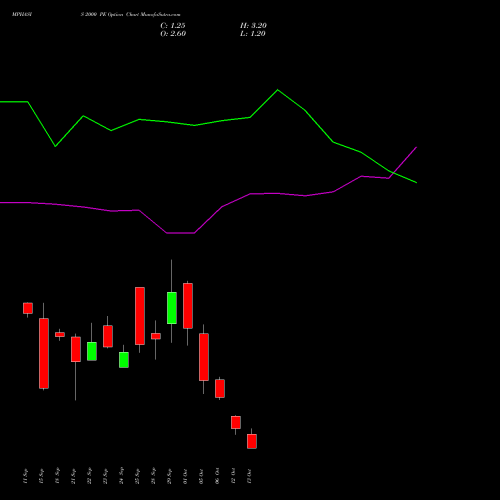Click the 22 Sep date label
Screen dimensions: 500x500
(x=89, y=476)
